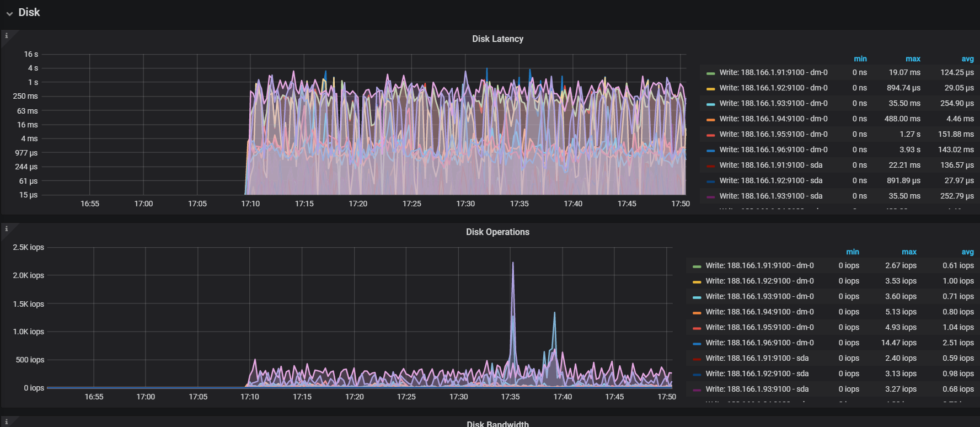Collapse the Disk row chevron
This screenshot has height=427, width=980.
9,13
